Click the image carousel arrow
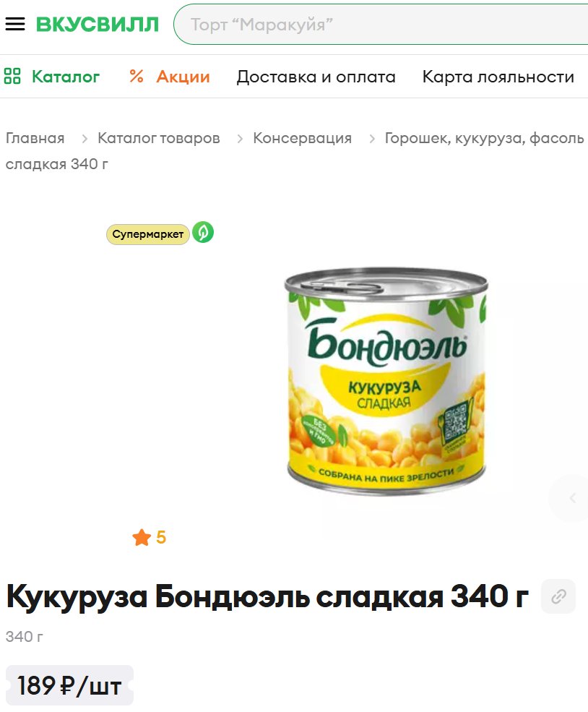 [x=571, y=498]
